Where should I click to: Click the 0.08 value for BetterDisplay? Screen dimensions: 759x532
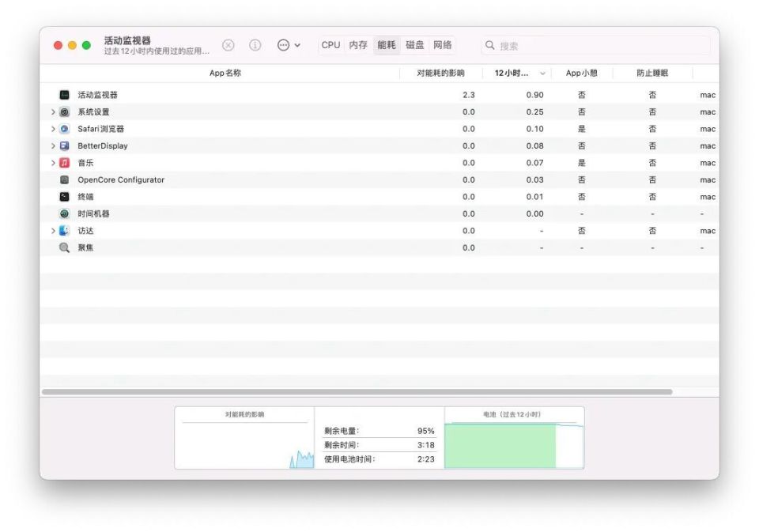coord(535,145)
